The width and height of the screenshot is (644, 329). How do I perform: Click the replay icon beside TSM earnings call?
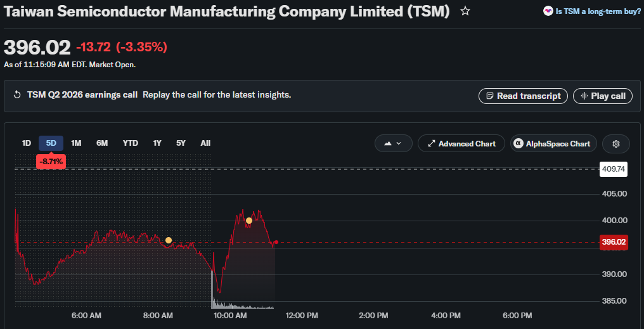(17, 95)
